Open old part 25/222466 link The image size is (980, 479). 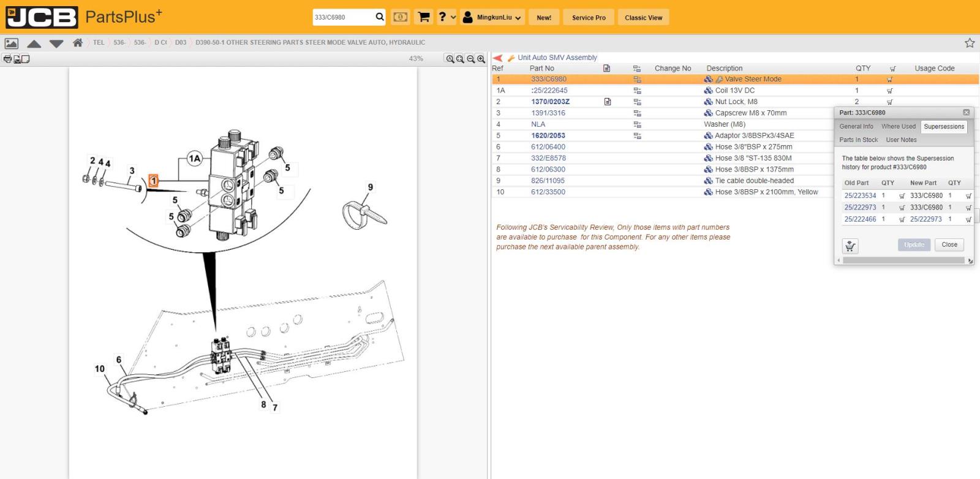860,219
